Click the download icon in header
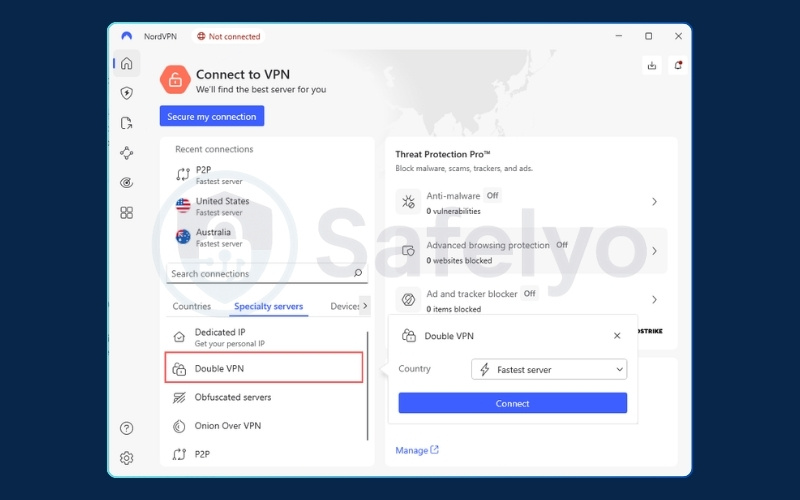Viewport: 800px width, 500px height. [x=652, y=65]
